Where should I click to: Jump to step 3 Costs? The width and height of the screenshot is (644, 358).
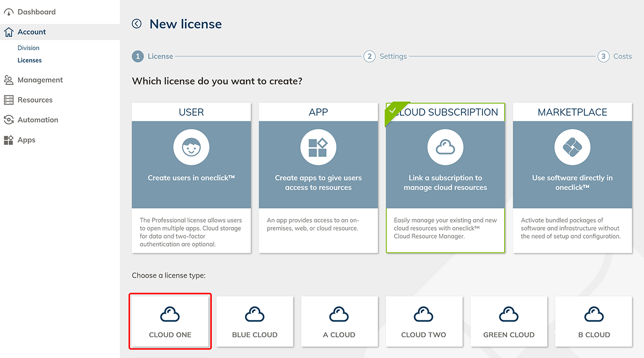(615, 56)
